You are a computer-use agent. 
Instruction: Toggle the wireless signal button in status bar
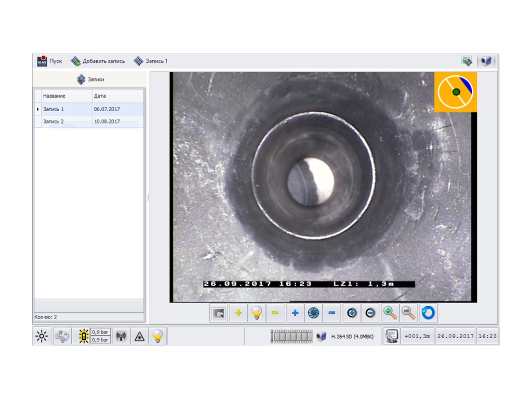(121, 337)
